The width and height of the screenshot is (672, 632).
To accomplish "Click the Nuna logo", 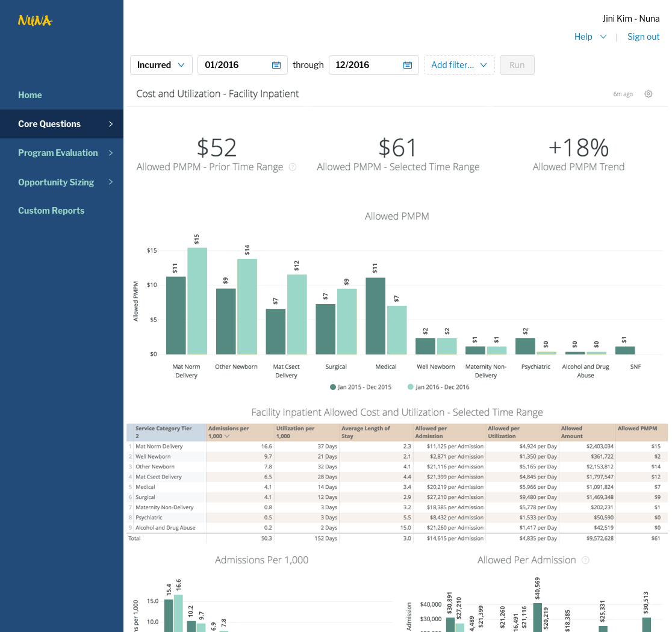I will pyautogui.click(x=35, y=21).
